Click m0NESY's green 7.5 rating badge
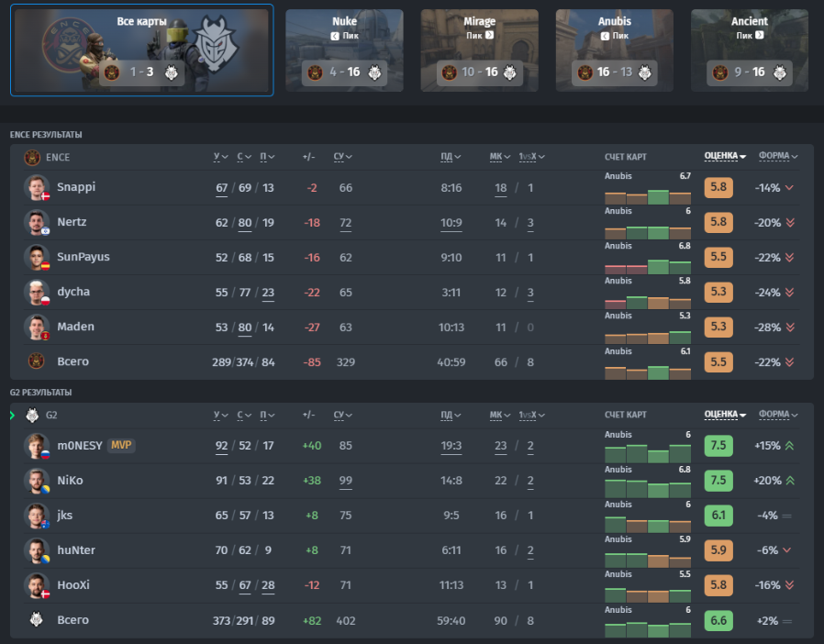The height and width of the screenshot is (644, 824). point(718,446)
